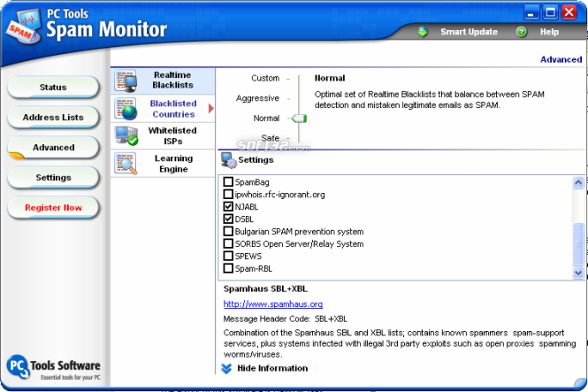Select the Advanced sidebar button
The width and height of the screenshot is (588, 392).
point(53,148)
